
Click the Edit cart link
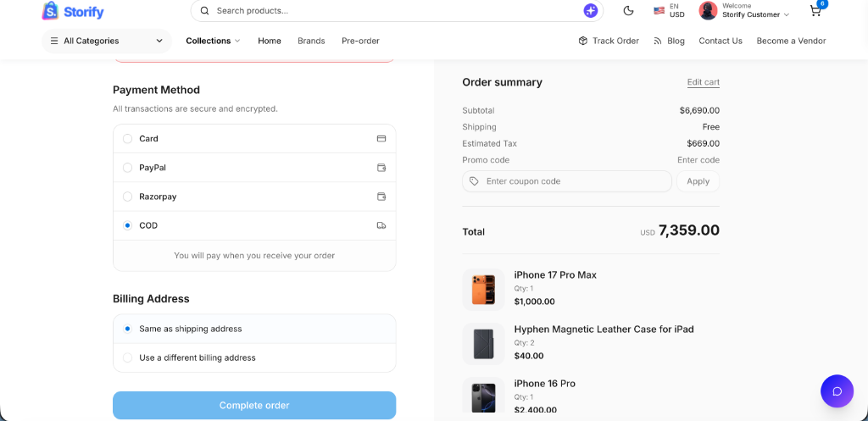[703, 82]
